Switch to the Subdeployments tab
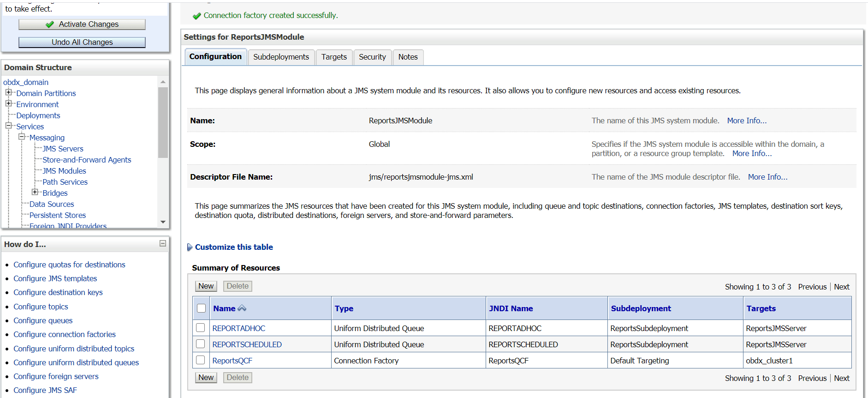 [281, 57]
